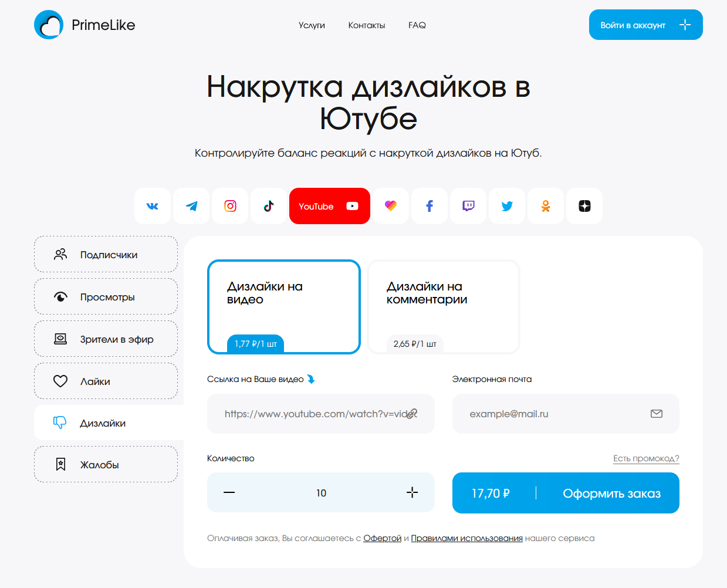The image size is (727, 588).
Task: Click Есть промокод? link
Action: click(x=646, y=458)
